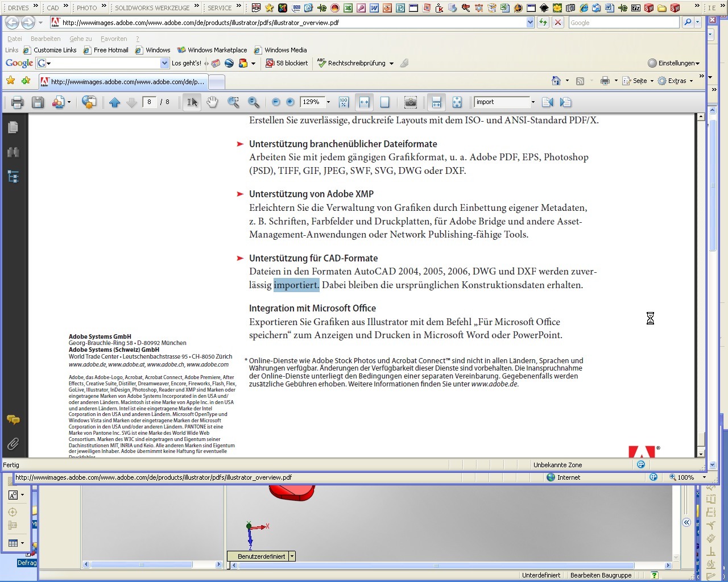The height and width of the screenshot is (582, 728).
Task: Click the find field containing import
Action: (x=502, y=102)
